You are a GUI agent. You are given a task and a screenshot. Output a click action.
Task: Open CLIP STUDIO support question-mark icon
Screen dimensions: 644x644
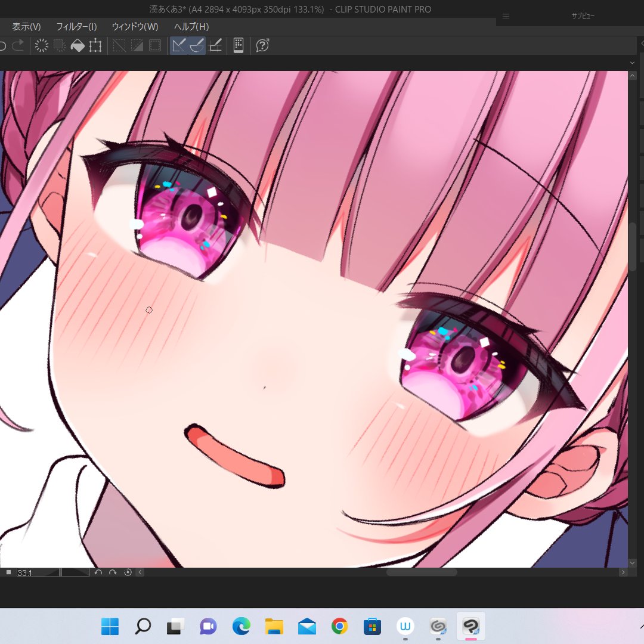click(x=262, y=45)
